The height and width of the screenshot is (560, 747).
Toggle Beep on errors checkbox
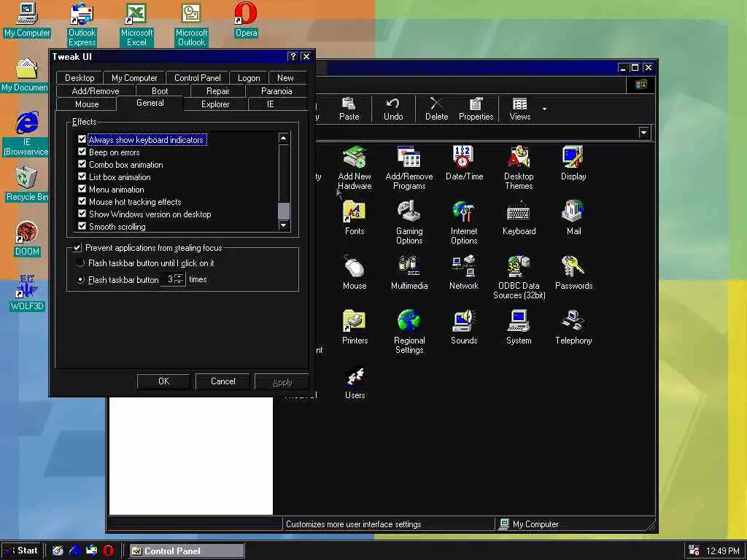[82, 152]
